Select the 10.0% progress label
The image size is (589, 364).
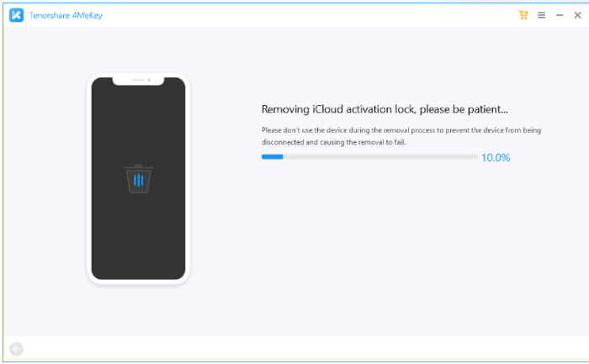pyautogui.click(x=496, y=157)
